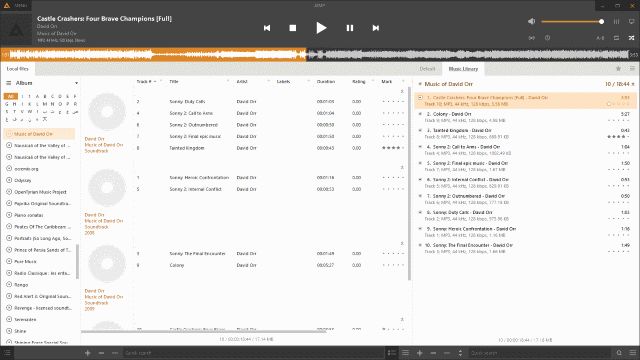Select the Shine album
The width and height of the screenshot is (640, 360).
point(39,331)
